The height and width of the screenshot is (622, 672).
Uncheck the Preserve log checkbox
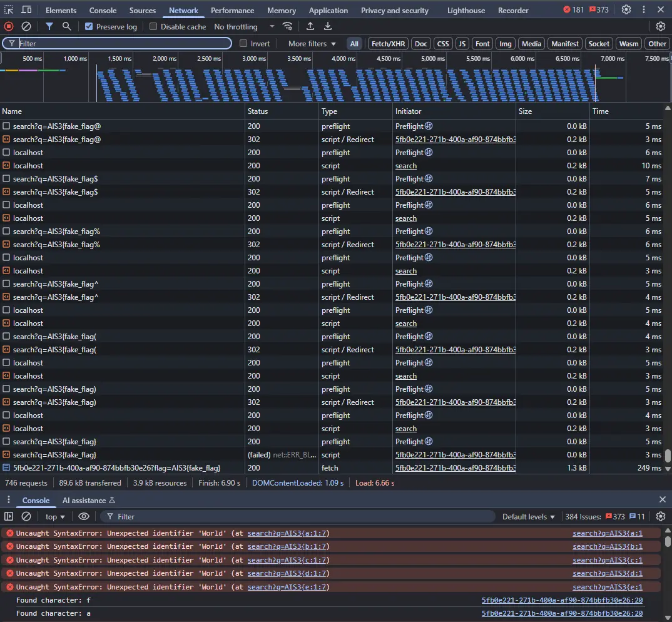coord(89,26)
